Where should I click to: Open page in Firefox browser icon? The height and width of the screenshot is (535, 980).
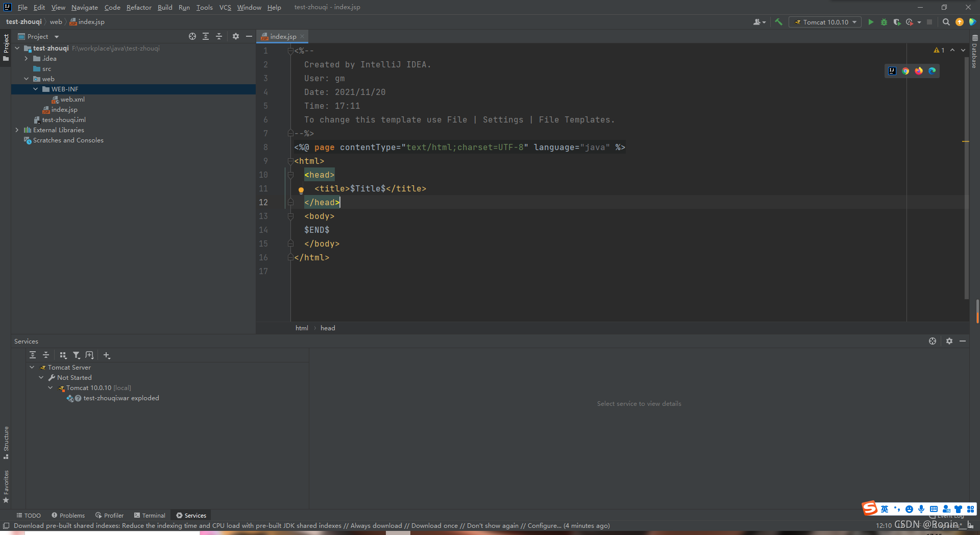(919, 71)
